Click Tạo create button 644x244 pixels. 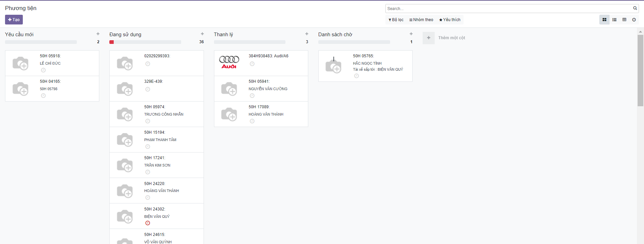click(14, 20)
